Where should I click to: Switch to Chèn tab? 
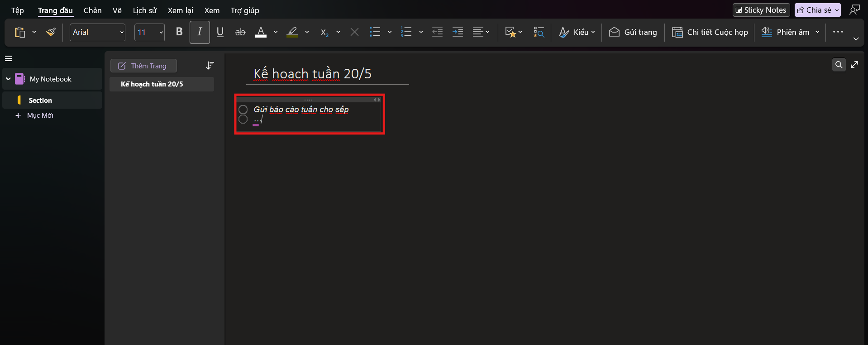click(92, 10)
